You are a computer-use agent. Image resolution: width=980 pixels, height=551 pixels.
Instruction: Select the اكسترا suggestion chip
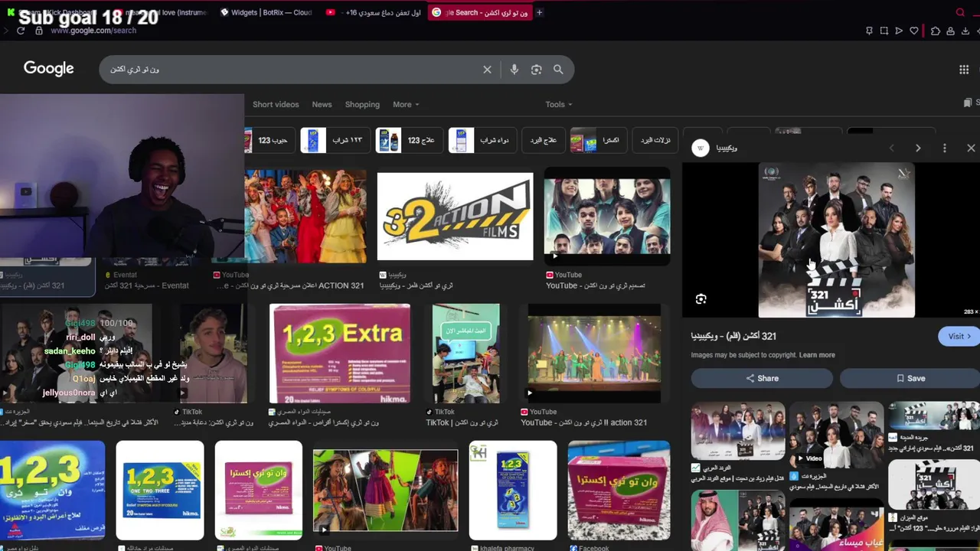598,141
